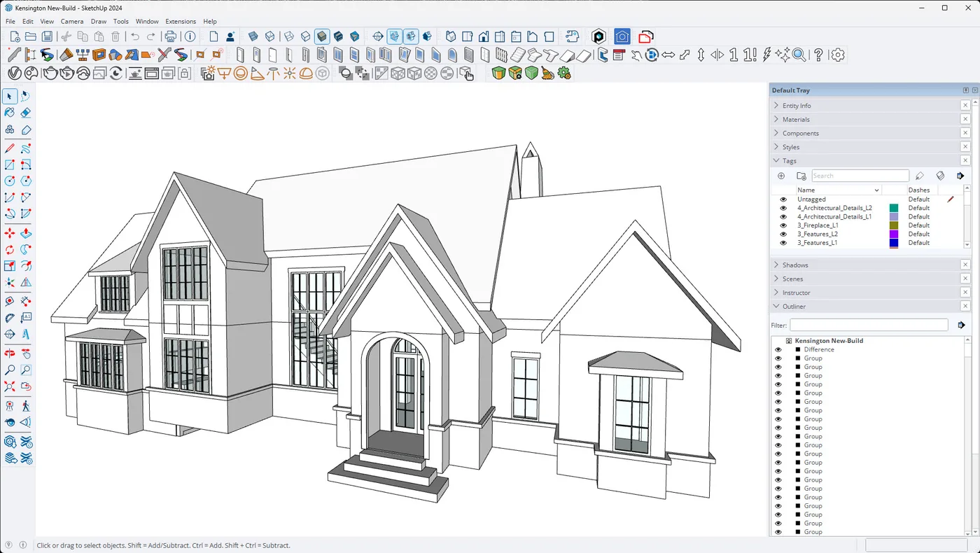Toggle visibility of 4_Architectural_Details_L2 tag
This screenshot has width=980, height=553.
pyautogui.click(x=783, y=208)
